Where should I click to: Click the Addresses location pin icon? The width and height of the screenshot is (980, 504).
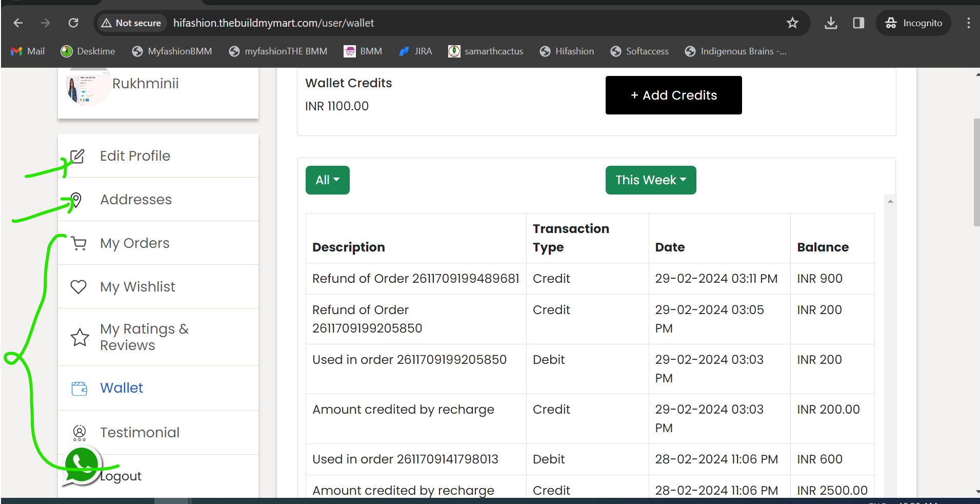coord(76,200)
